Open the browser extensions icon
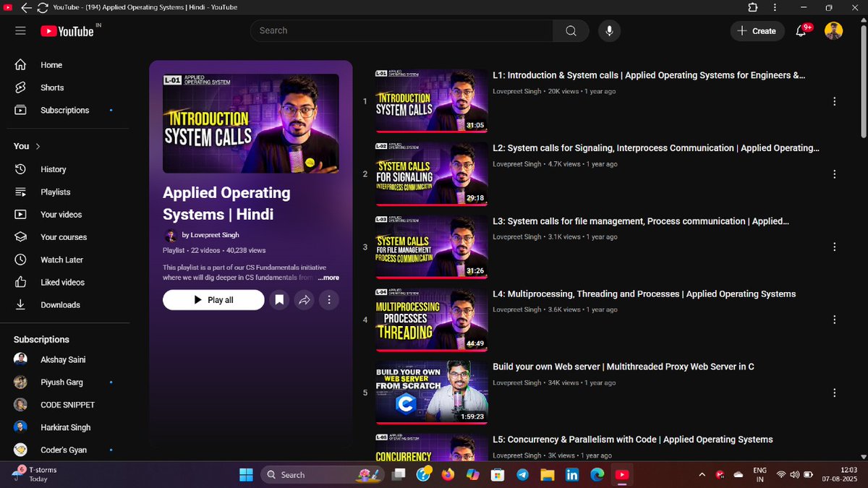 753,7
